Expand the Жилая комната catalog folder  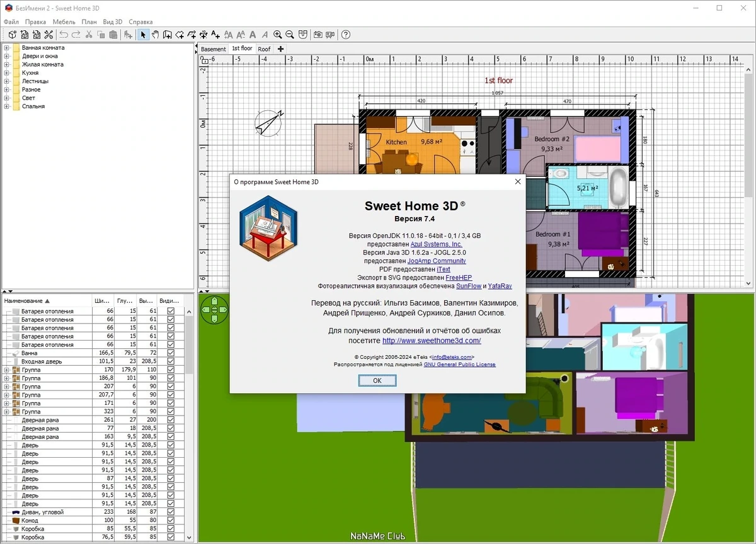tap(7, 64)
